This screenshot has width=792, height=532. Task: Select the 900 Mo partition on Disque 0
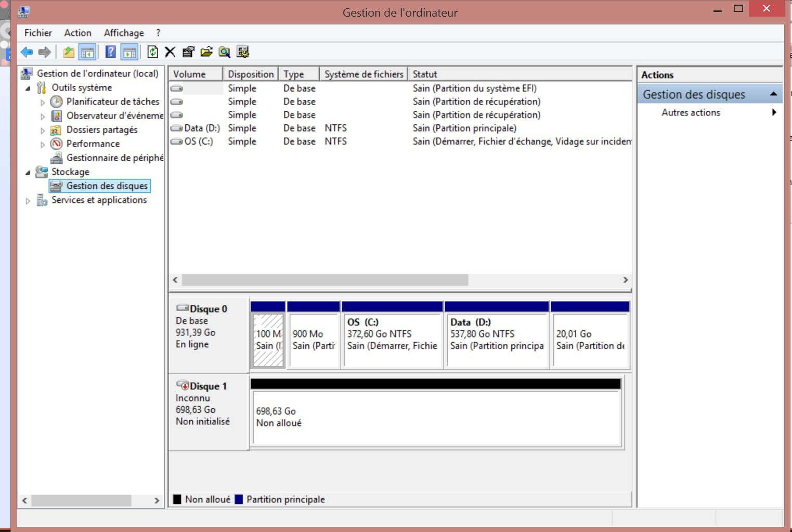[x=314, y=335]
